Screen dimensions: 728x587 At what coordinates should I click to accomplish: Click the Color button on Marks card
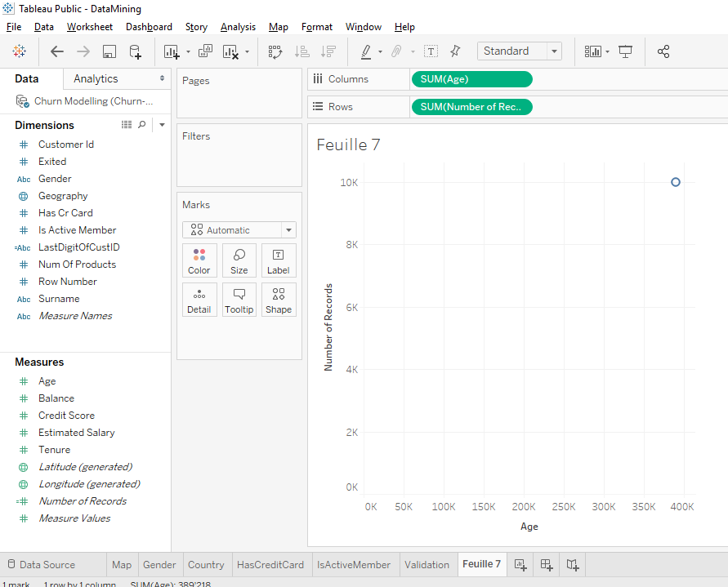click(x=199, y=260)
